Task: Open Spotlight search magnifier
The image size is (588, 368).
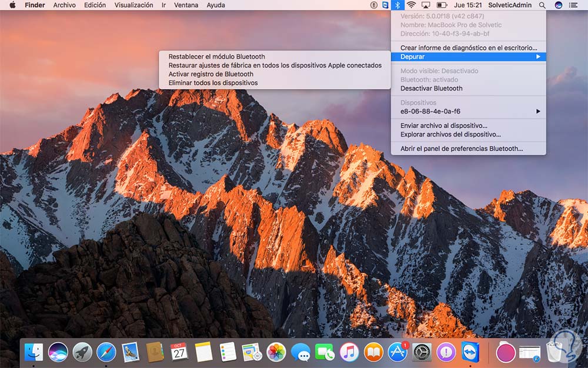Action: coord(542,5)
